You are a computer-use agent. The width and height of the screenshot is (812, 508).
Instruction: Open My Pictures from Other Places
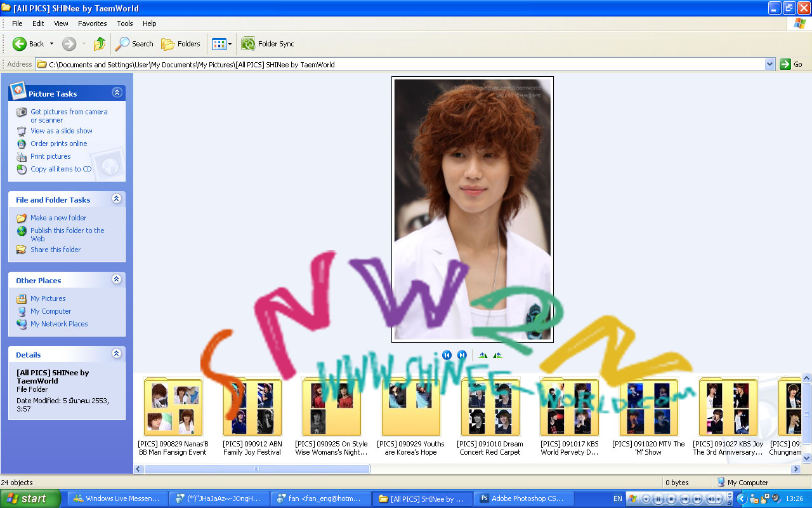point(48,298)
